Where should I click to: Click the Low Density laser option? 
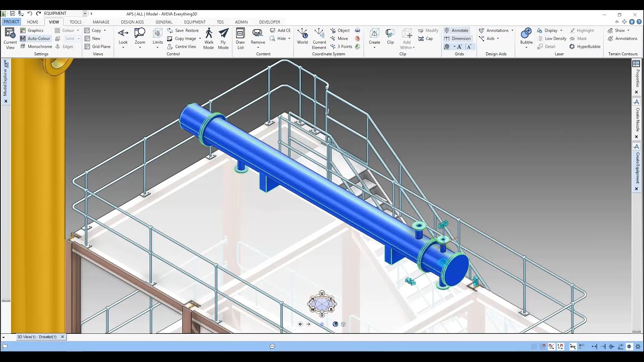pos(551,39)
